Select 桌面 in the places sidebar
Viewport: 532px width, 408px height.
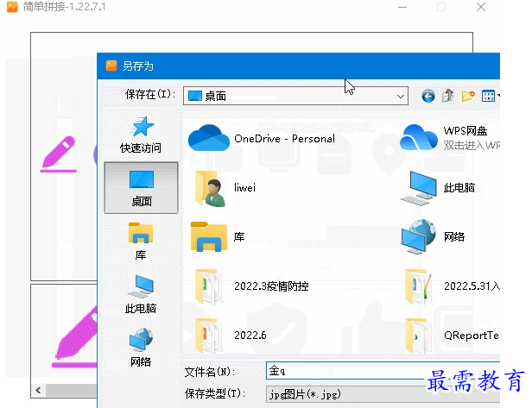(141, 188)
